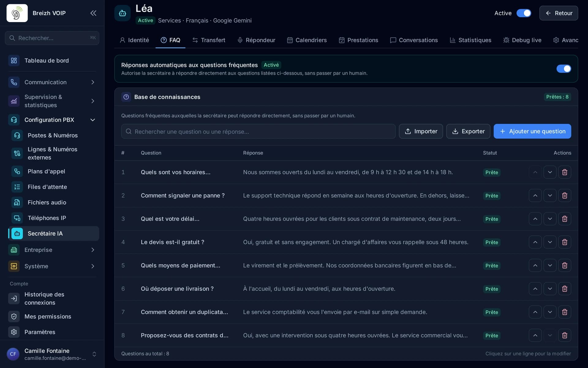Click the FAQ question search field

(258, 131)
